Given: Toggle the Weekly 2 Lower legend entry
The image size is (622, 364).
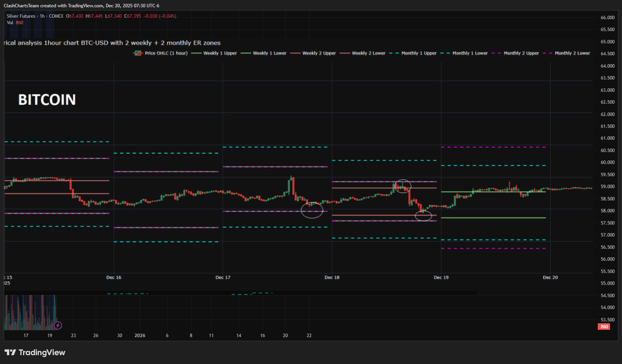Looking at the screenshot, I should pyautogui.click(x=363, y=53).
